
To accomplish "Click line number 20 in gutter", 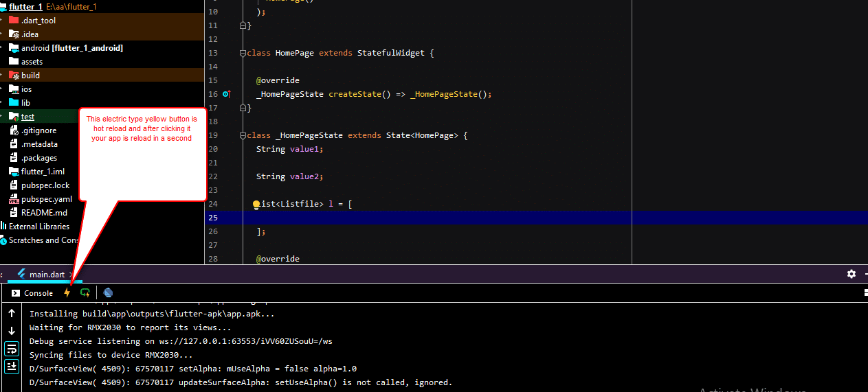I will click(212, 149).
